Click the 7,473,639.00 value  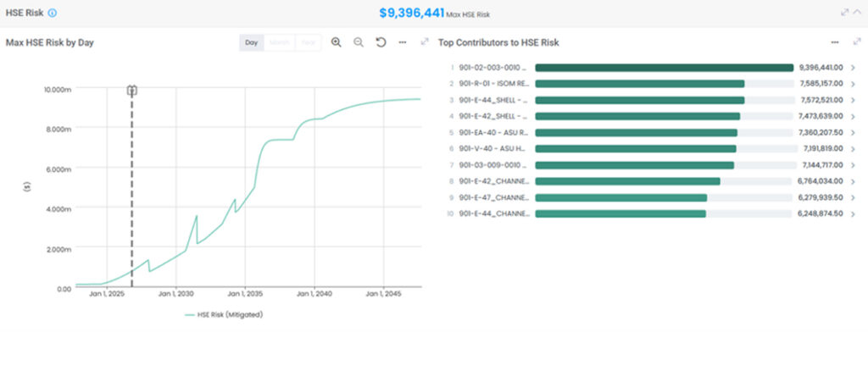point(821,116)
